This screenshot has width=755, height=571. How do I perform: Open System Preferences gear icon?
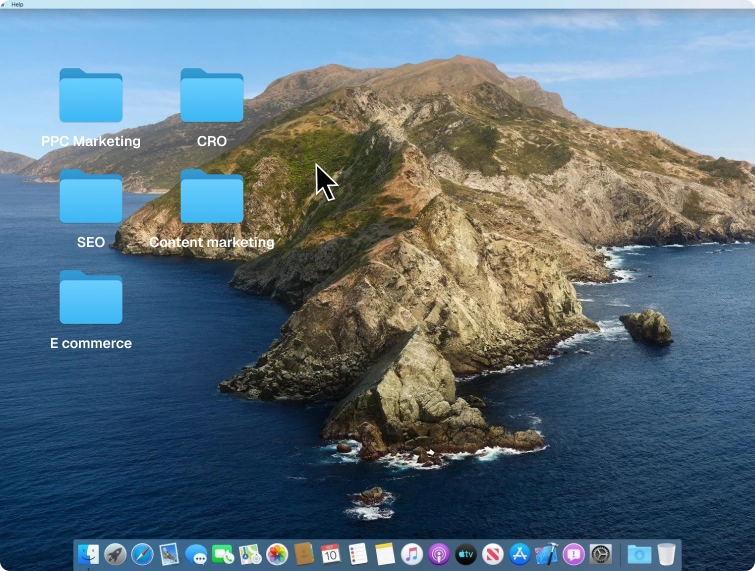(x=600, y=554)
